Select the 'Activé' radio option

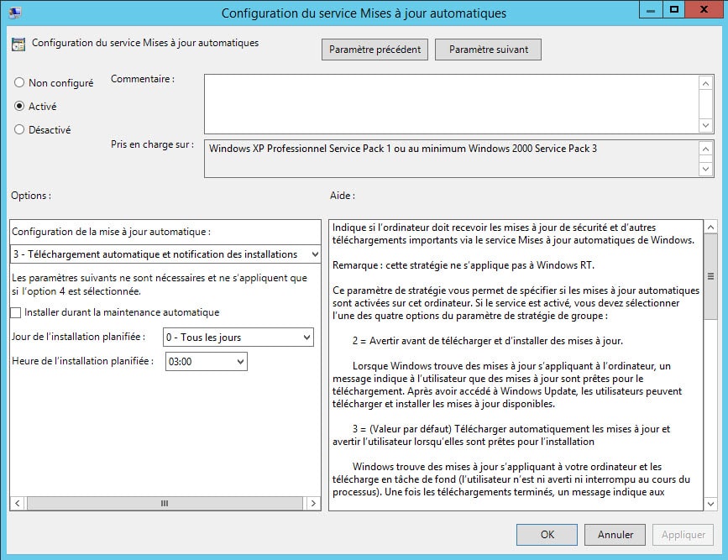(x=19, y=107)
